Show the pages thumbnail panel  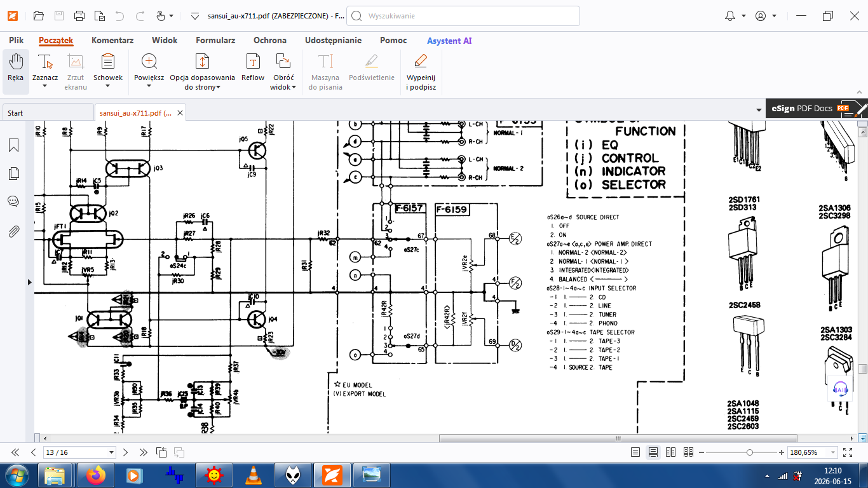point(13,173)
